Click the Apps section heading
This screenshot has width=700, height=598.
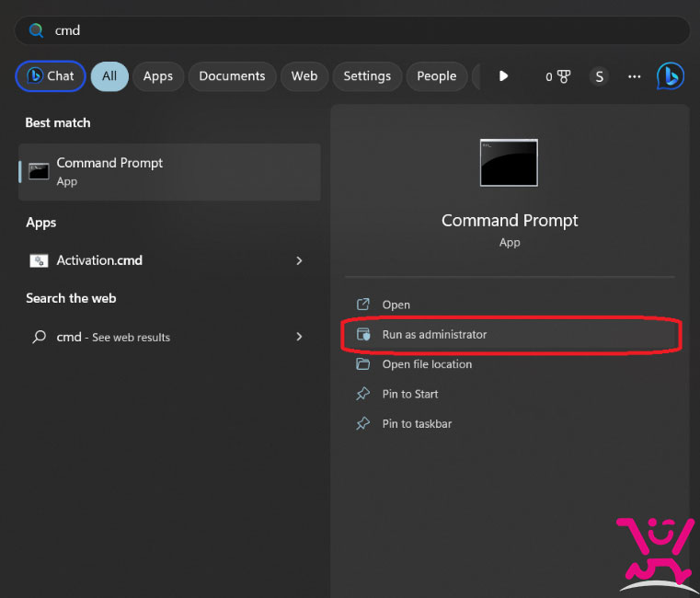point(41,223)
